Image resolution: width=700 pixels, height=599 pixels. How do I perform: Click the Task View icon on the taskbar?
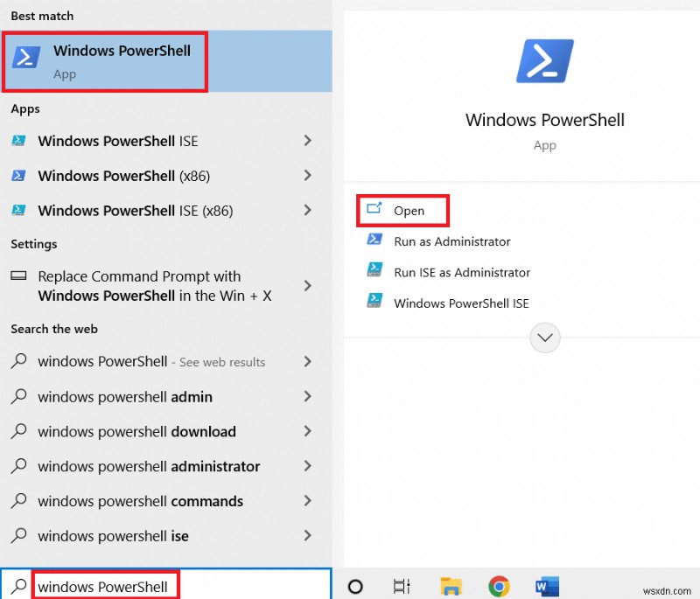[x=401, y=586]
